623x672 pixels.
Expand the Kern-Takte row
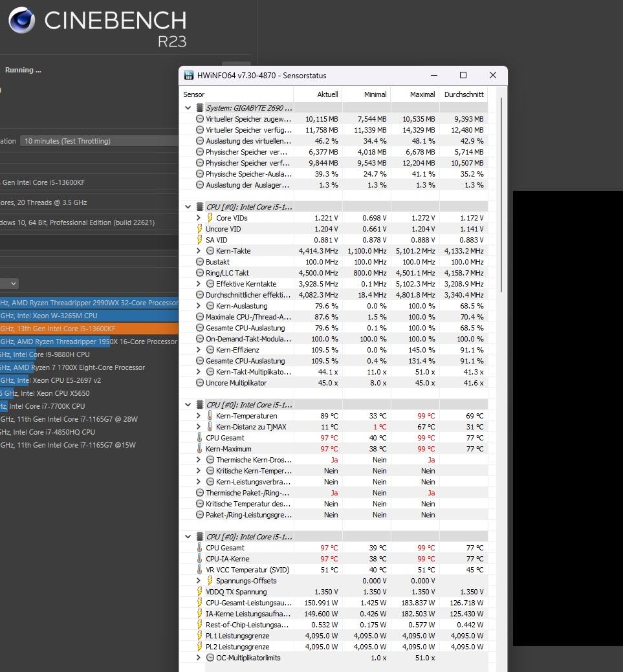pyautogui.click(x=198, y=251)
